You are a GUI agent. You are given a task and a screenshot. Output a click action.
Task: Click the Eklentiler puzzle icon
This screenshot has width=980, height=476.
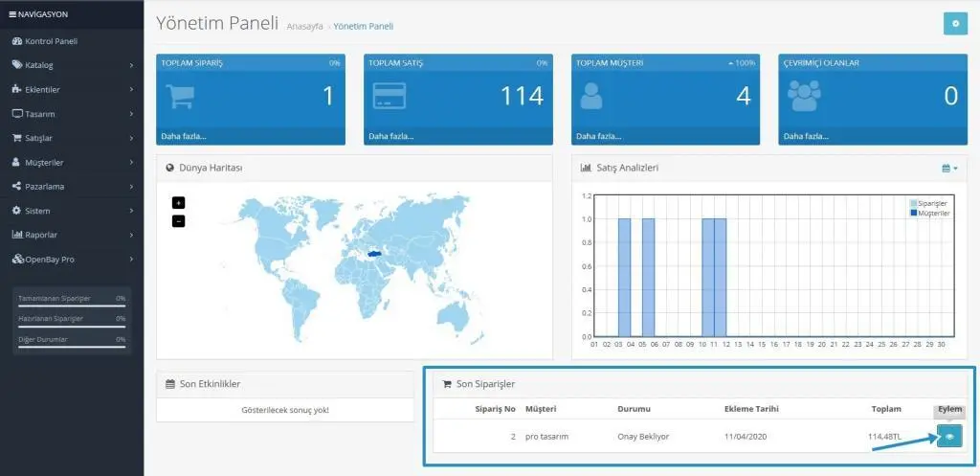click(x=17, y=89)
